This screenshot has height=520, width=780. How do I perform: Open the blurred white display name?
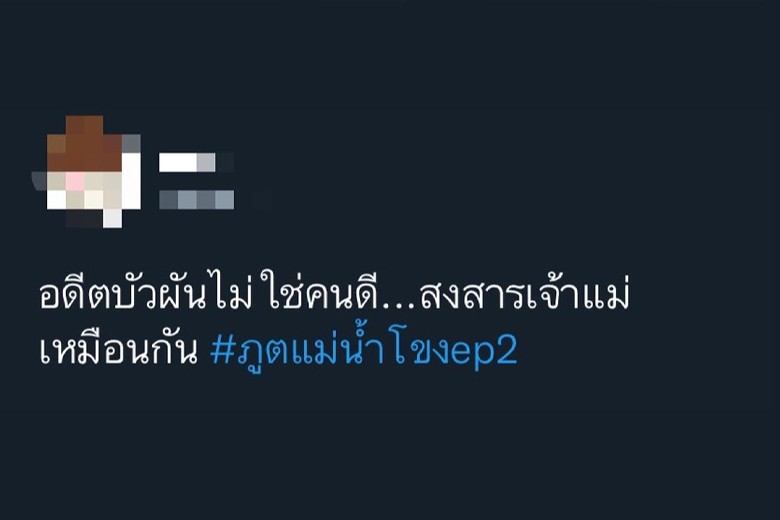(188, 163)
